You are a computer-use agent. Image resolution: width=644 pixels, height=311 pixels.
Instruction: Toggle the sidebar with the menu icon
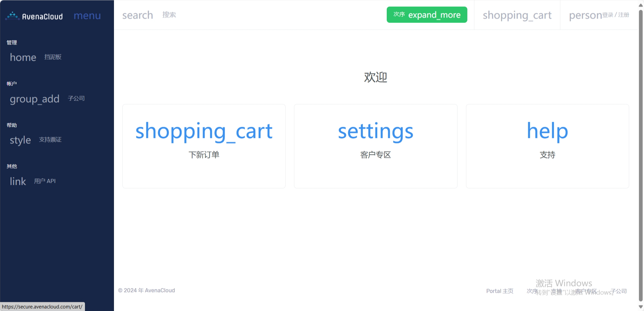[87, 16]
